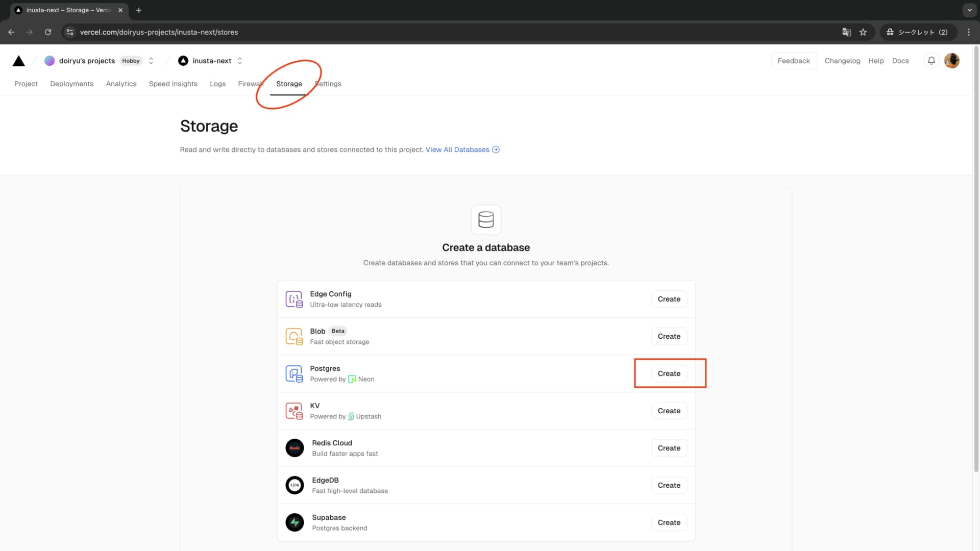Click the 'Powered by Neon' text
The height and width of the screenshot is (551, 980).
(x=342, y=379)
